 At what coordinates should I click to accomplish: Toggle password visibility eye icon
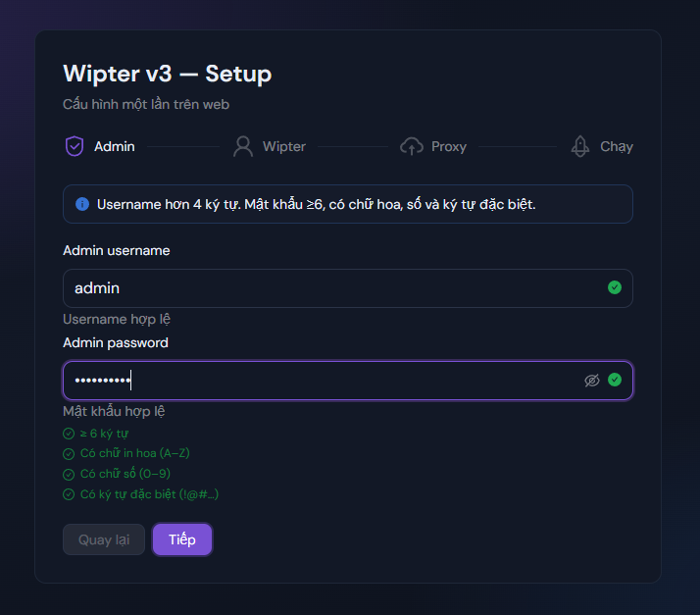tap(592, 381)
